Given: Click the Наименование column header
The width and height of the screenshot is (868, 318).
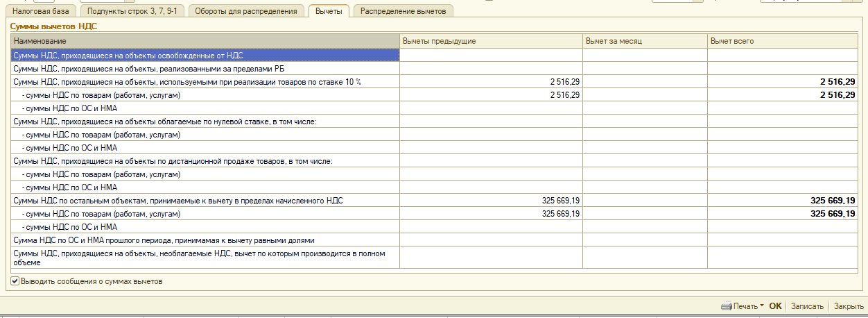Looking at the screenshot, I should 205,42.
